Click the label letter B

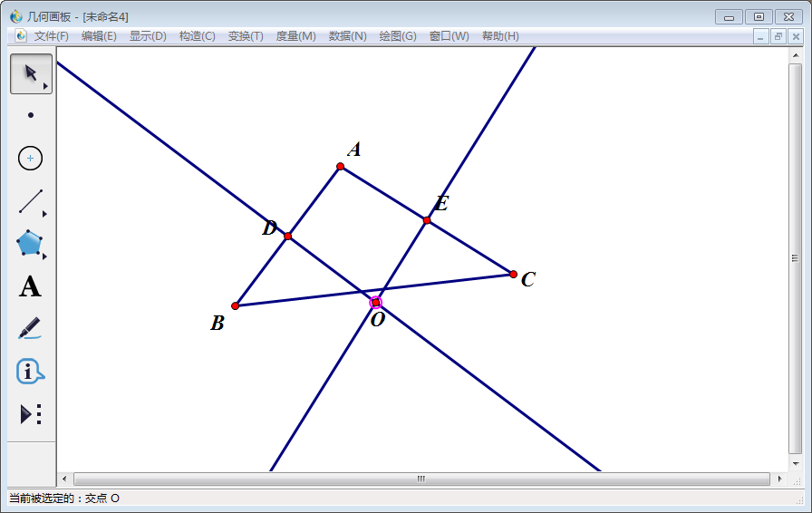(217, 324)
